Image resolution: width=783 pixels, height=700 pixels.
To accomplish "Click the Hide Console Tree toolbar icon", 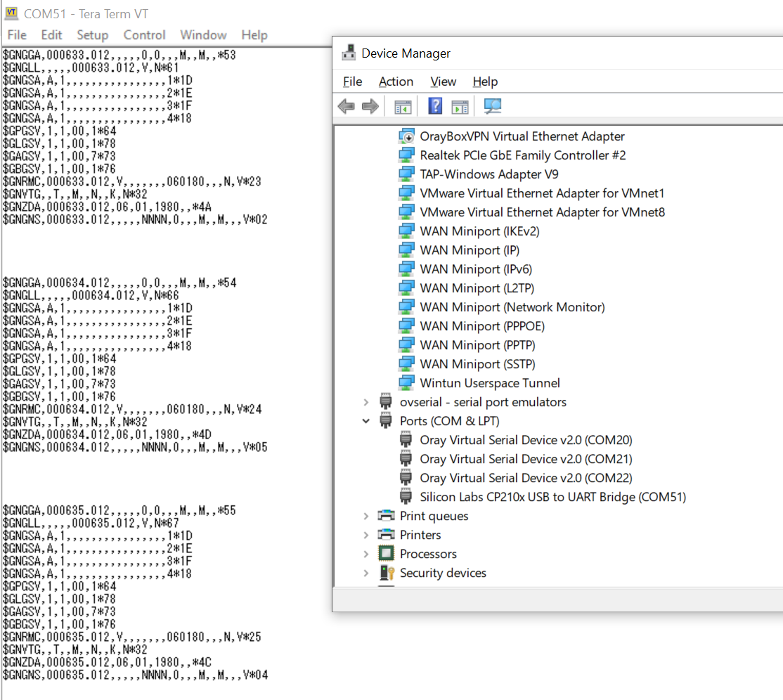I will [403, 105].
